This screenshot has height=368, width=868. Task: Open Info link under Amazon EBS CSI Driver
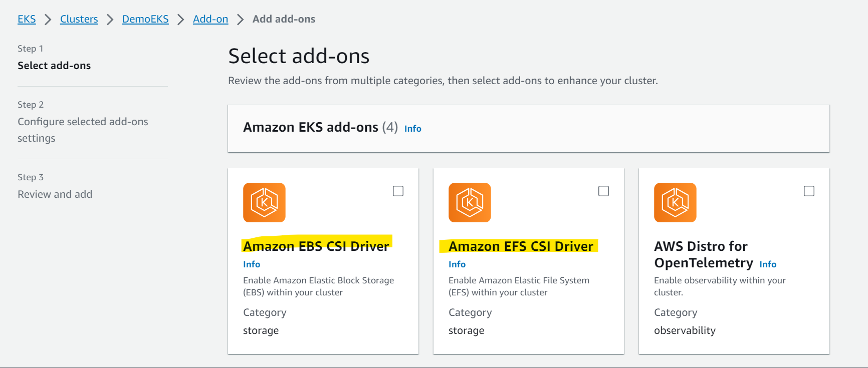coord(252,264)
